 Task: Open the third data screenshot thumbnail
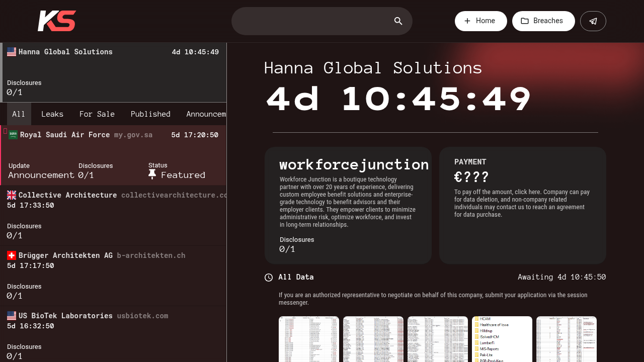(438, 339)
